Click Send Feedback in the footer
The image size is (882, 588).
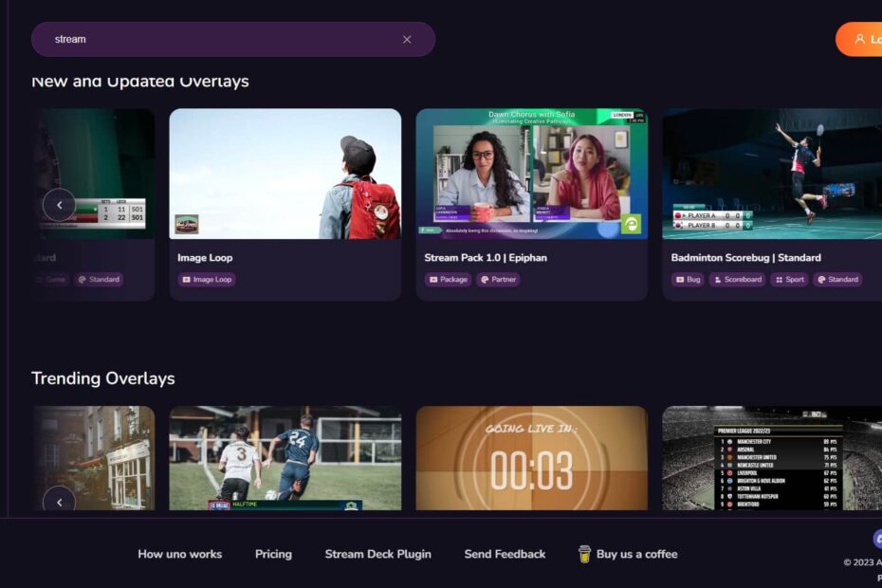click(x=505, y=554)
